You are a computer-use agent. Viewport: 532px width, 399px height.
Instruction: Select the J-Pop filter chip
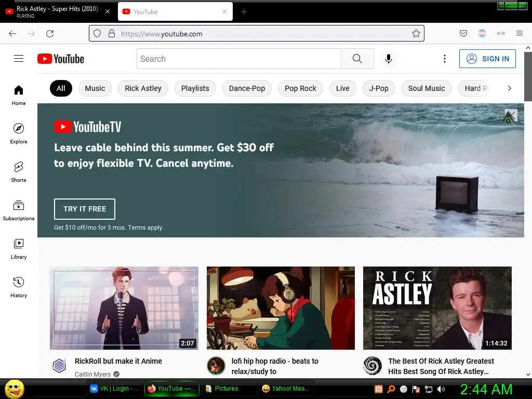379,88
